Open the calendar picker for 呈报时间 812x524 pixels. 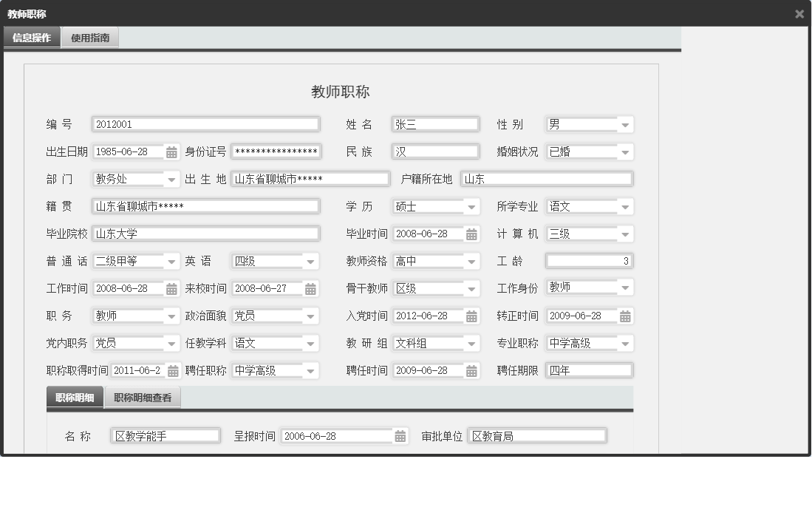(x=400, y=435)
